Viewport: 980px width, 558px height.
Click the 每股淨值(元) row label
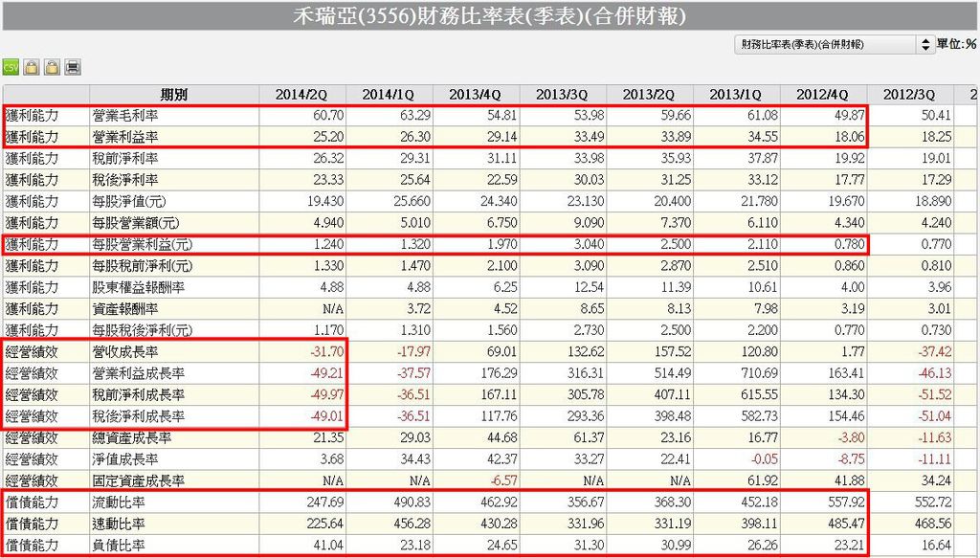click(129, 201)
